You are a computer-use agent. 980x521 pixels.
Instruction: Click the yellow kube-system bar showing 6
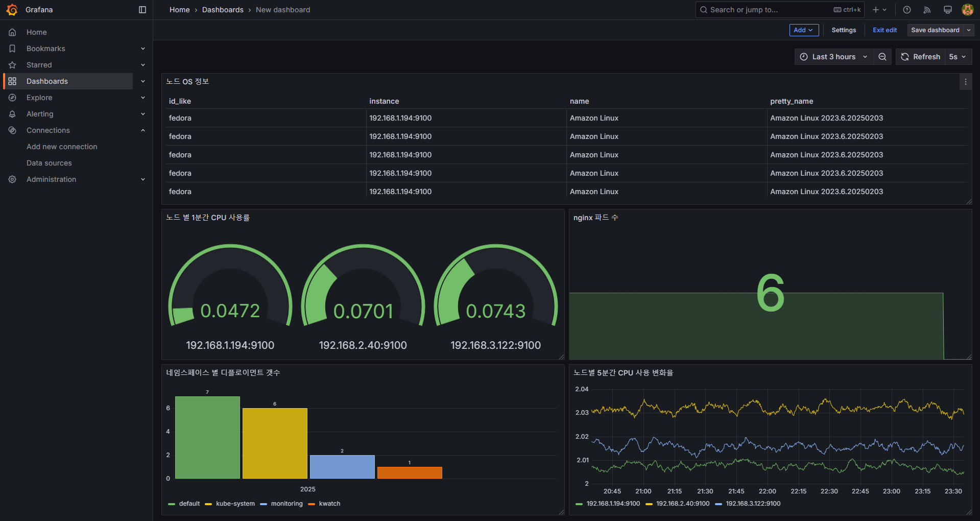click(x=275, y=443)
